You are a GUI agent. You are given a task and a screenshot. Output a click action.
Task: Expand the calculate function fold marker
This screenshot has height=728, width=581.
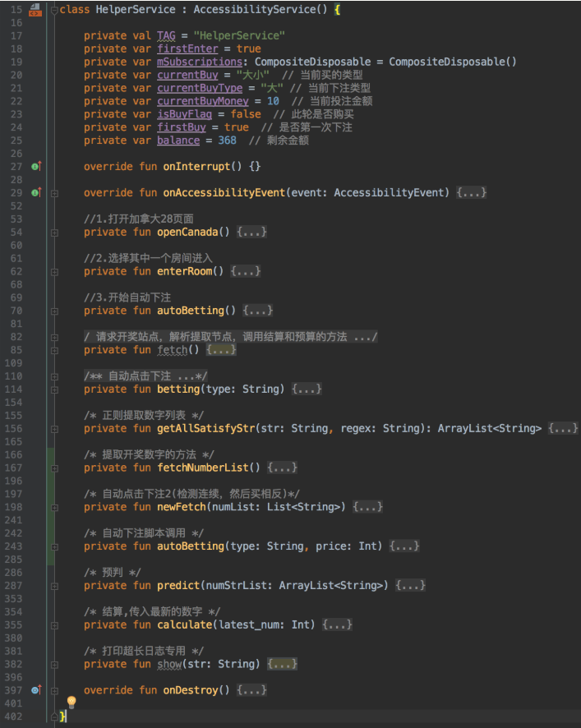pos(55,625)
